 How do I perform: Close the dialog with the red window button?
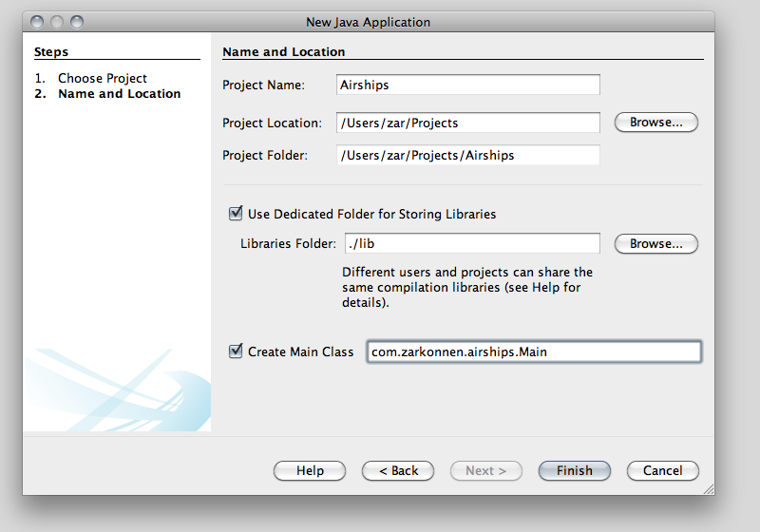[37, 22]
